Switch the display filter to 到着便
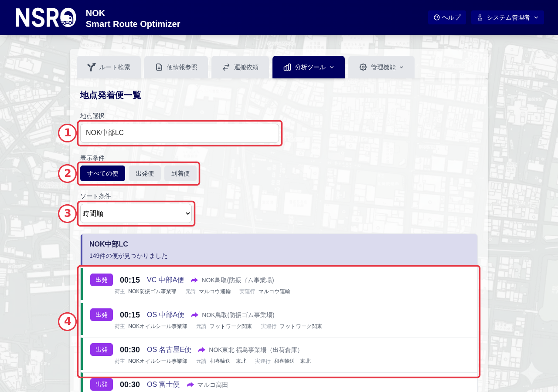Image resolution: width=558 pixels, height=392 pixels. coord(180,173)
